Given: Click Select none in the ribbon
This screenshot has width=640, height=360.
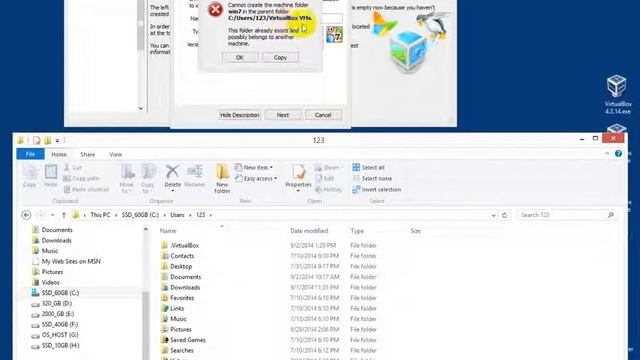Looking at the screenshot, I should click(372, 178).
